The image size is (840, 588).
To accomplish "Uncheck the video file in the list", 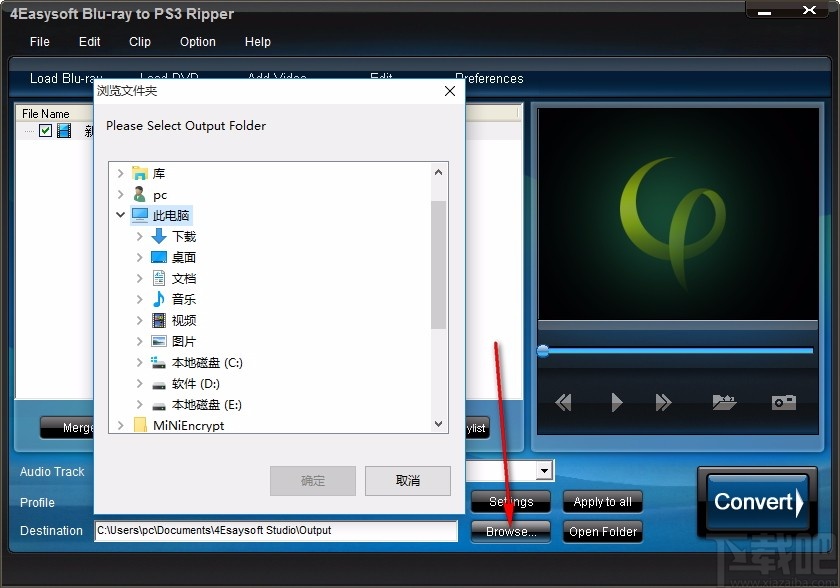I will click(x=46, y=130).
